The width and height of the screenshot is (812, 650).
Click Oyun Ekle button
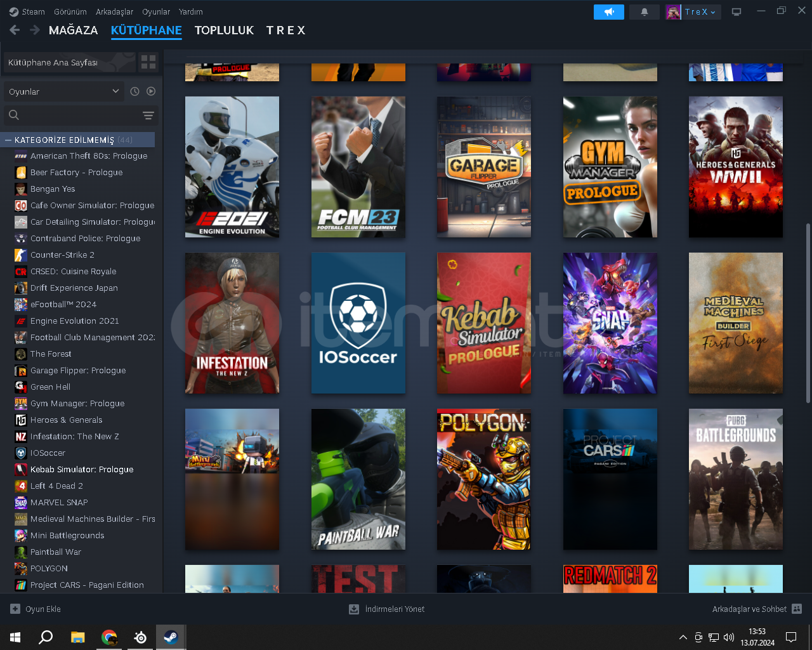pos(36,609)
